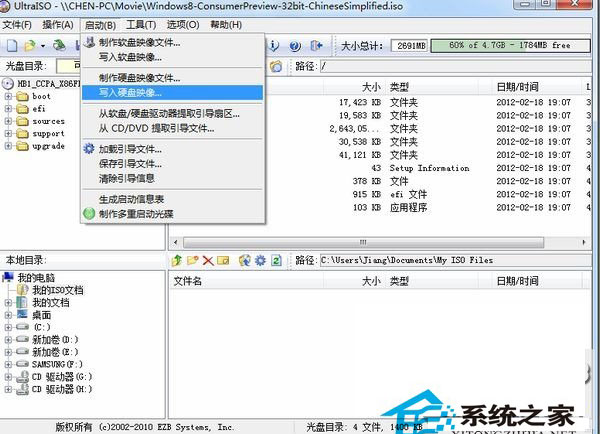Viewport: 600px width, 434px height.
Task: Expand the sources folder node
Action: click(8, 121)
